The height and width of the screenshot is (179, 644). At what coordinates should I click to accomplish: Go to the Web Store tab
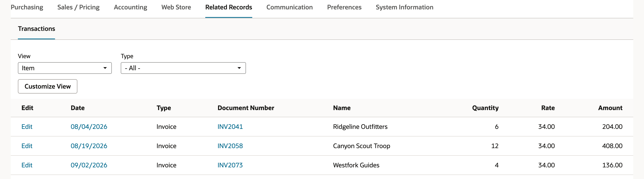point(176,7)
